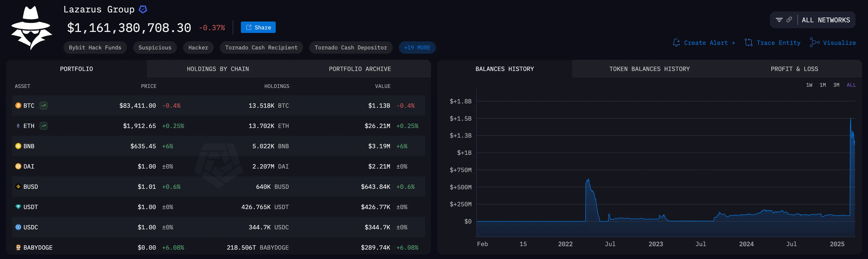Open the chart icon next to BTC
Viewport: 868px width, 259px height.
click(43, 106)
